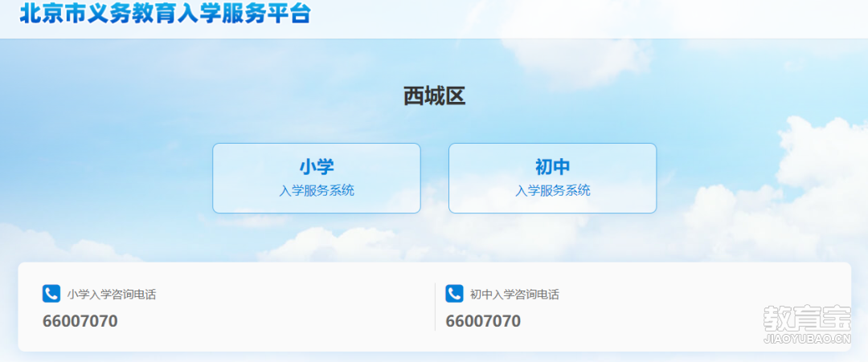Select the 初中入学咨询电话 label
This screenshot has width=868, height=362.
(515, 295)
